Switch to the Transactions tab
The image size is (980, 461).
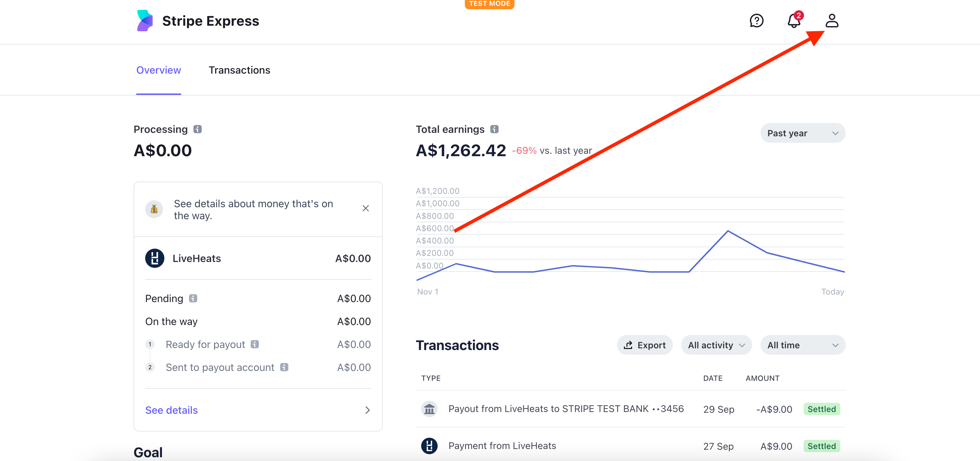coord(239,70)
